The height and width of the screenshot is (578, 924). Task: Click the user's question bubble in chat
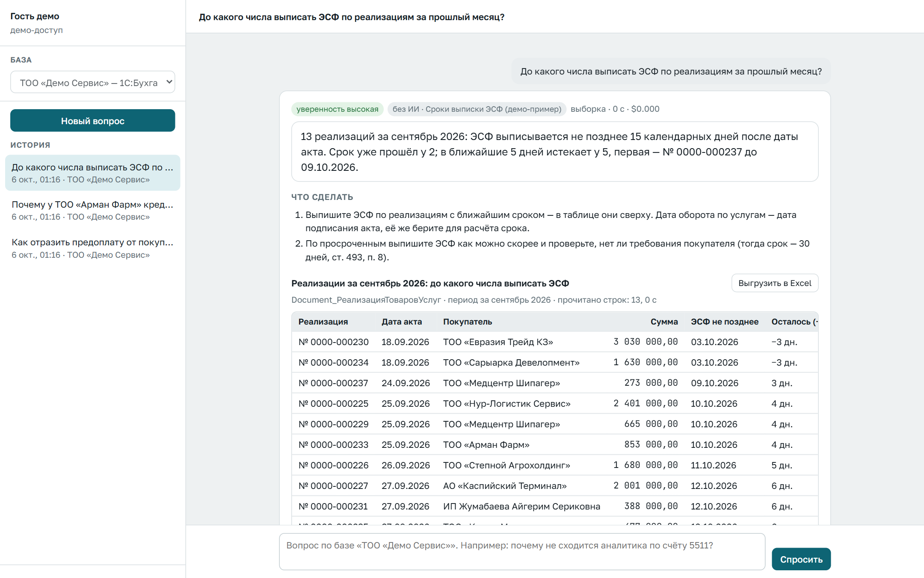click(671, 72)
